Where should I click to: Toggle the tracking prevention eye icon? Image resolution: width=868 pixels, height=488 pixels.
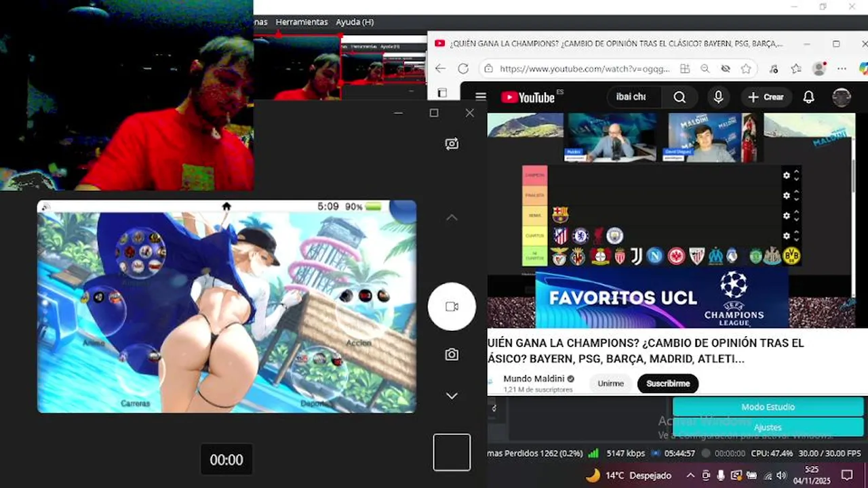pos(726,68)
